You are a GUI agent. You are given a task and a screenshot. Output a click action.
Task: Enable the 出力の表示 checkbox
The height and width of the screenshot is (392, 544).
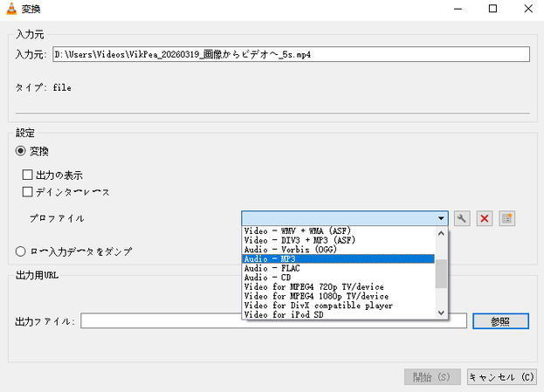[27, 175]
